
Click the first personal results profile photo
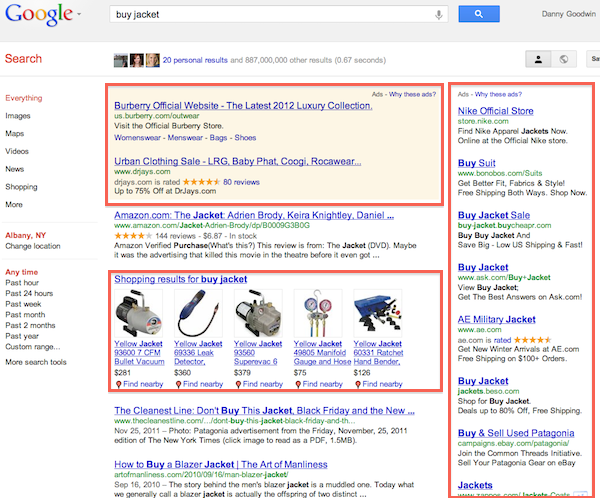[x=121, y=60]
